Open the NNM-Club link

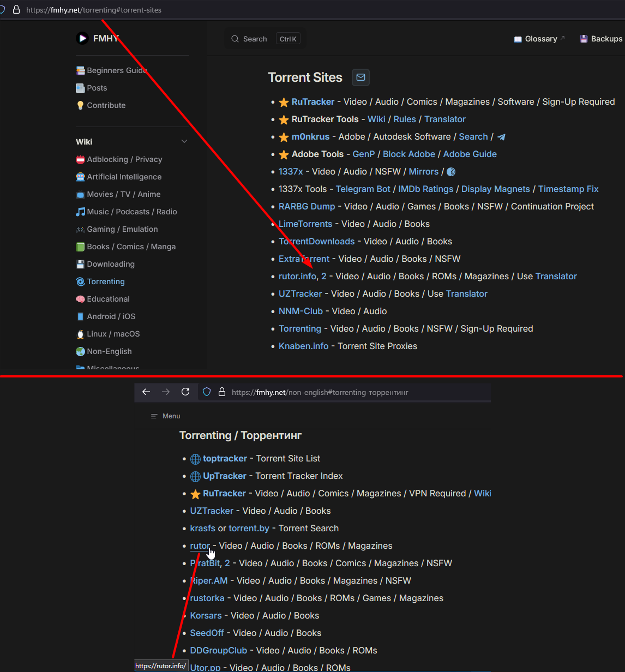pyautogui.click(x=301, y=311)
